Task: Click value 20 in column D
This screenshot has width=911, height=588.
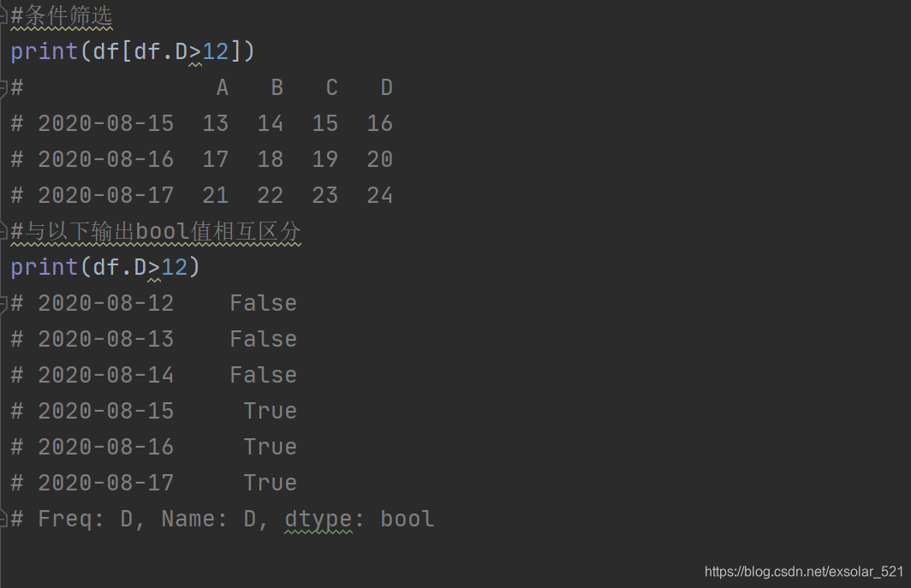Action: (x=379, y=160)
